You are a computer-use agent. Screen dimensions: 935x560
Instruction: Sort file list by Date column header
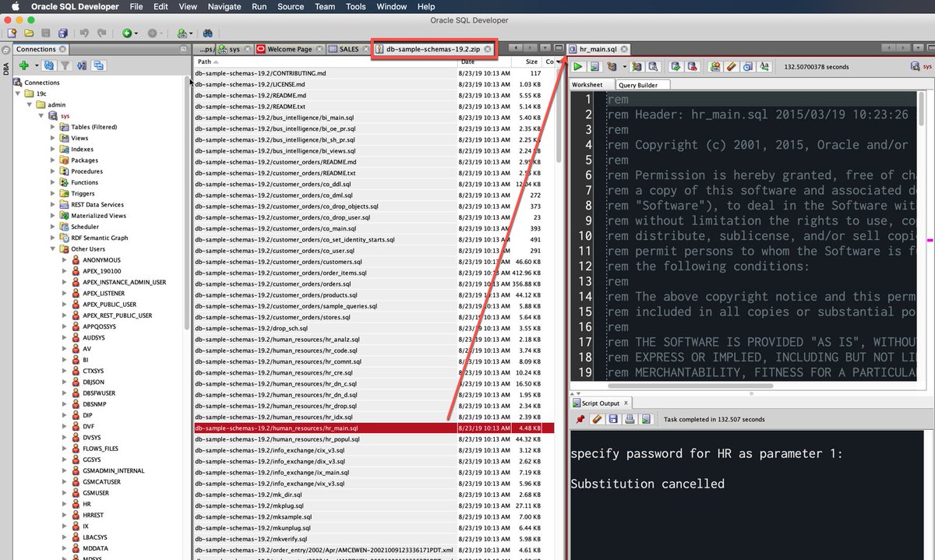485,62
